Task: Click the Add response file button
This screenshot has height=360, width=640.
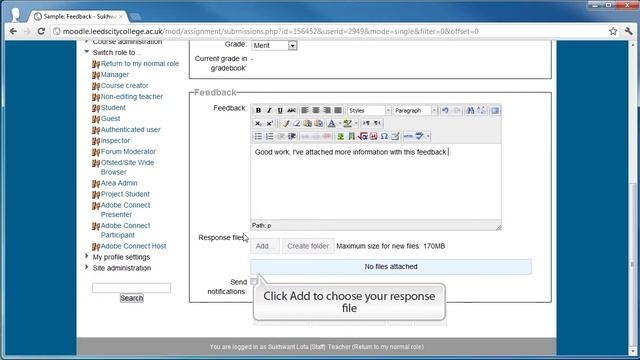Action: click(265, 246)
